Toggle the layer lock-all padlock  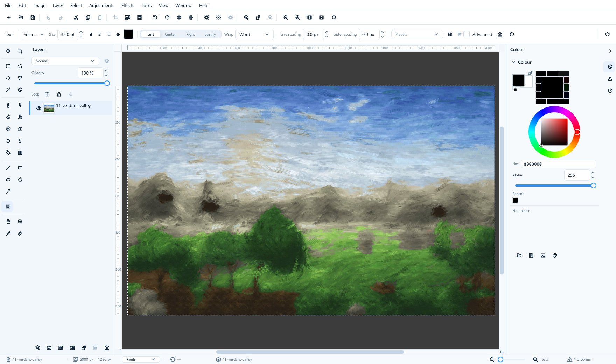[x=59, y=94]
